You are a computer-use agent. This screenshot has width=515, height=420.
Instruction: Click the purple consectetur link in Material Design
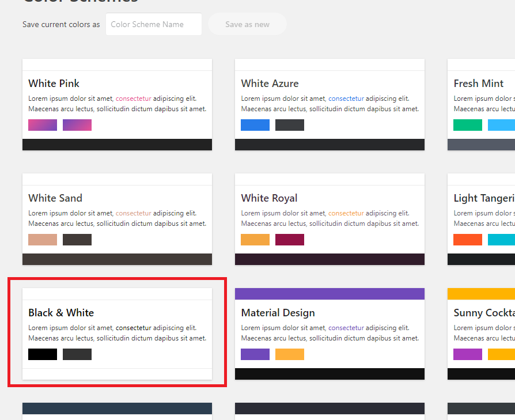point(346,328)
